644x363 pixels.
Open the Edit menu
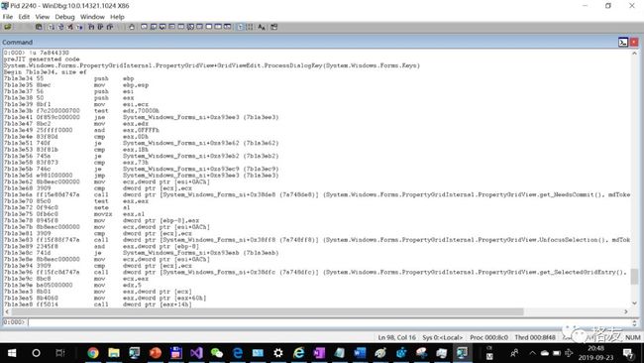click(x=24, y=17)
